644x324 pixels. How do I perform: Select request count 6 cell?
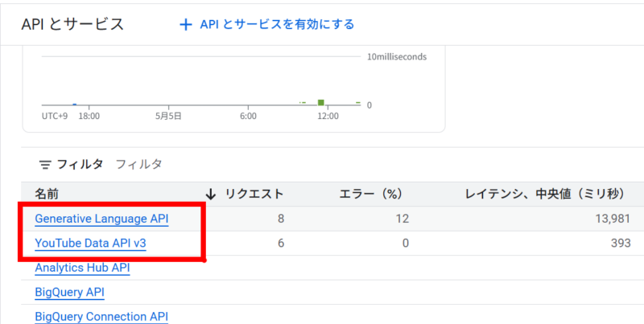[280, 244]
